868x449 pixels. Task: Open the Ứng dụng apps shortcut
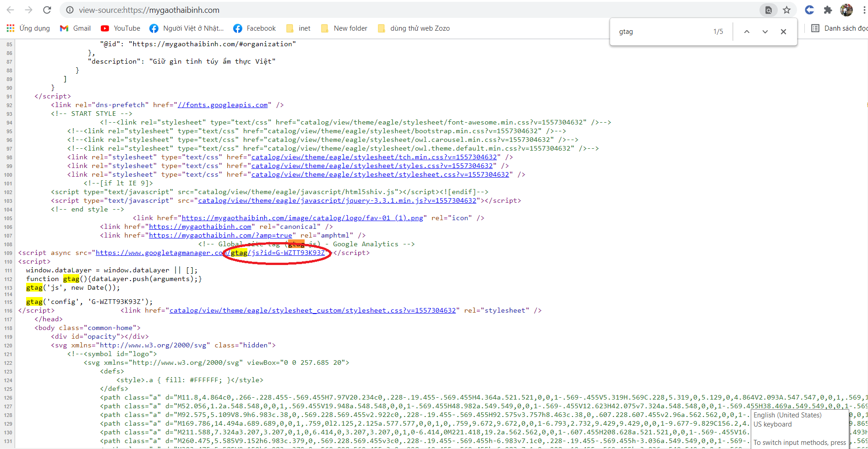coord(28,28)
